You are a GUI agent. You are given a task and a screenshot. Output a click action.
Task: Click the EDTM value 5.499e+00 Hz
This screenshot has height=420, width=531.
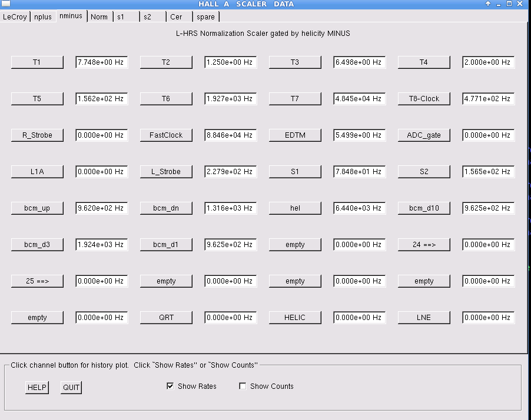(359, 135)
